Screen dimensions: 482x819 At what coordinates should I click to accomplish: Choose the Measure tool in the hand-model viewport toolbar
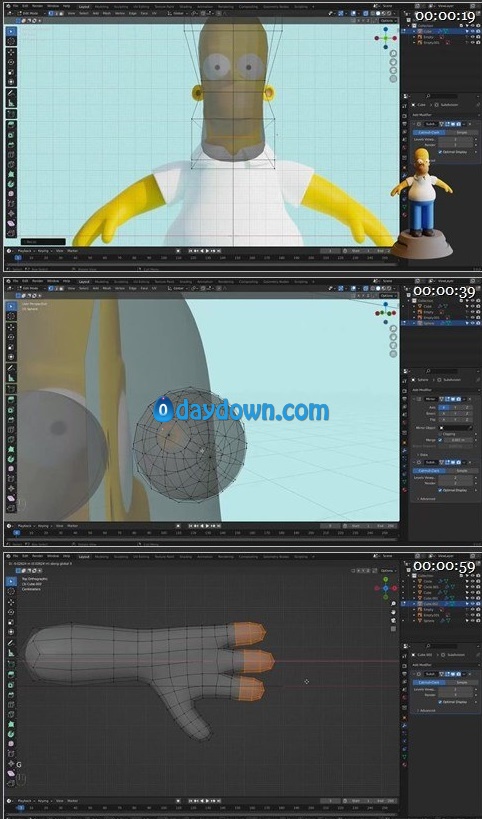point(11,652)
